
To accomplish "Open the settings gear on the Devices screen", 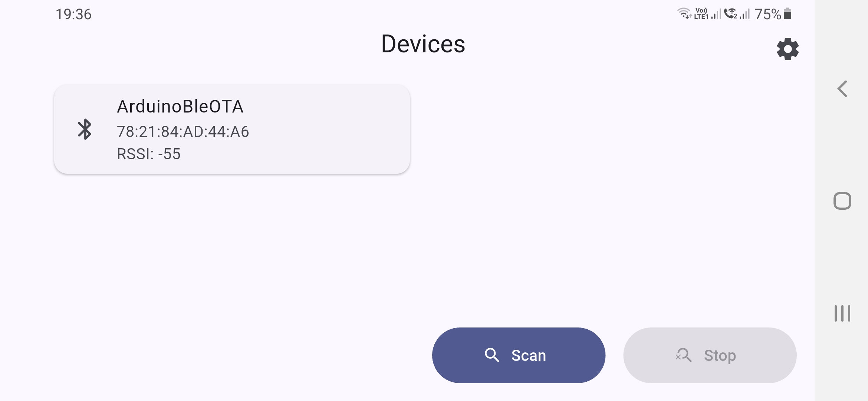I will [788, 49].
